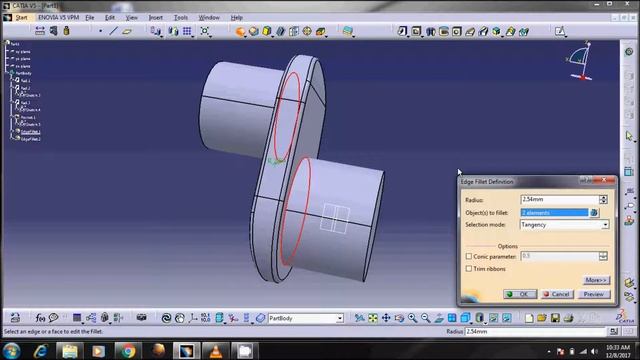Click the Sketcher icon in top toolbar
This screenshot has width=640, height=360.
(560, 31)
